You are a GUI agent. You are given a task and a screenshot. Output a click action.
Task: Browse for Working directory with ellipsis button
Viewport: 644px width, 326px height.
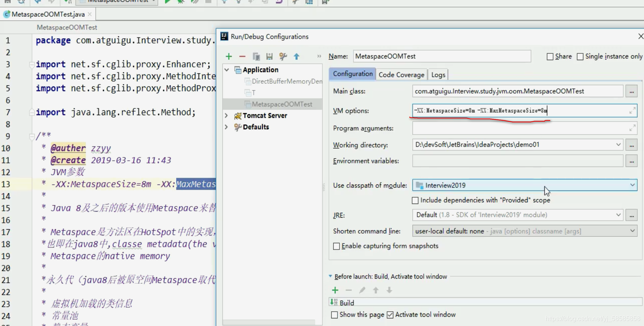click(x=632, y=145)
